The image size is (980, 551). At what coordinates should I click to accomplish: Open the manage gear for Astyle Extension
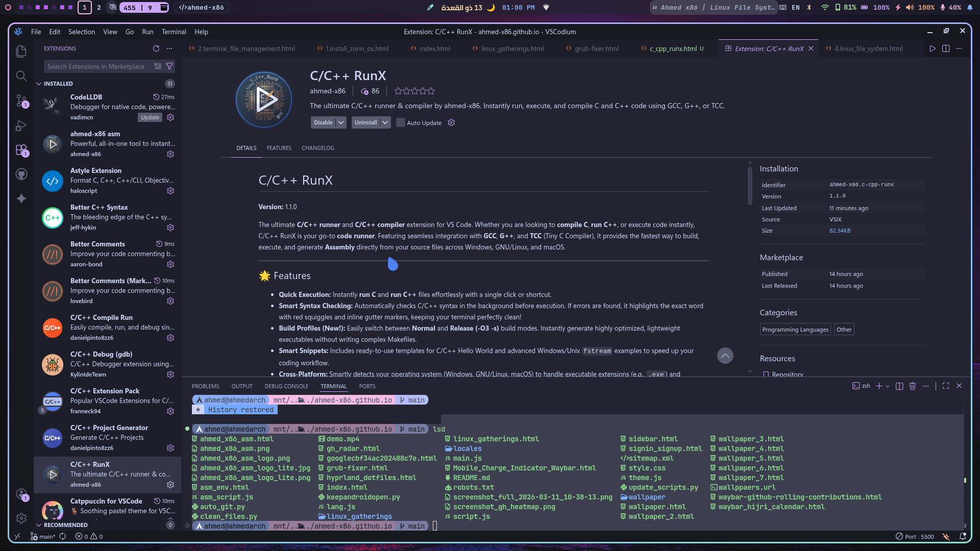pyautogui.click(x=170, y=191)
